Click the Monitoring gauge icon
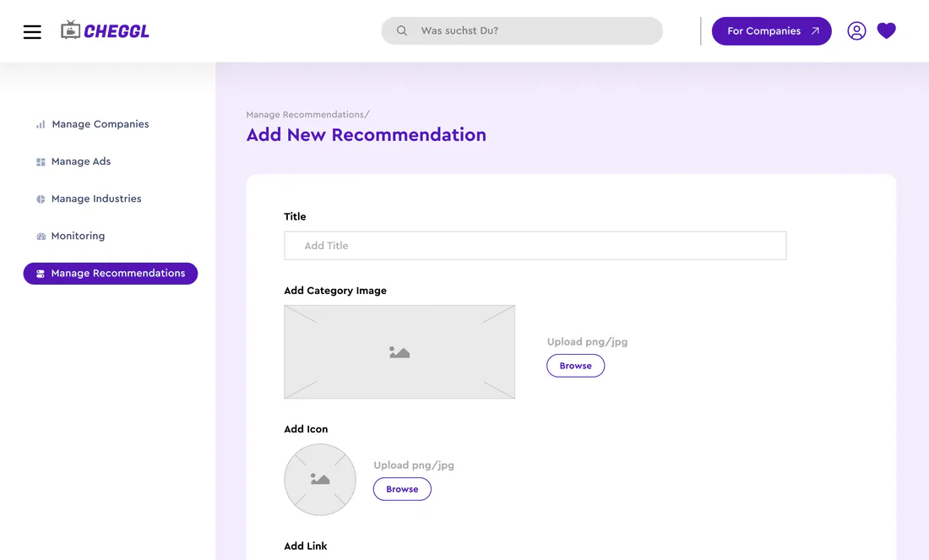 pos(41,237)
